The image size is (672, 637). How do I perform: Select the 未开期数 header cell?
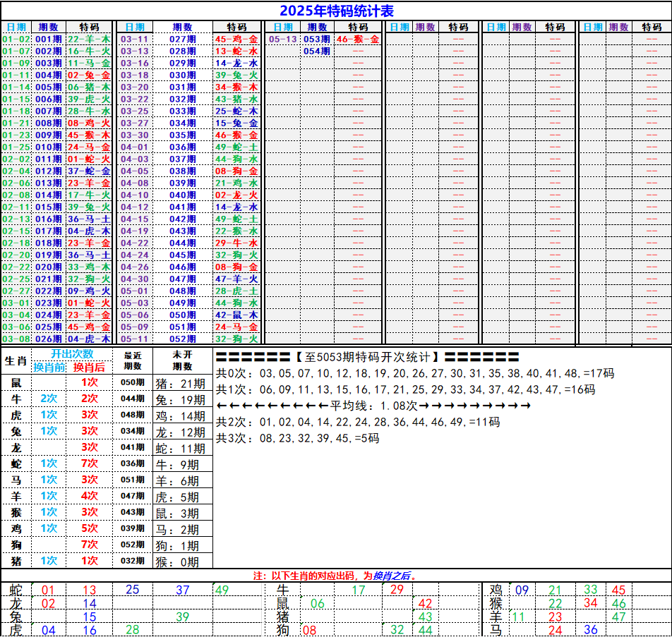click(x=183, y=360)
